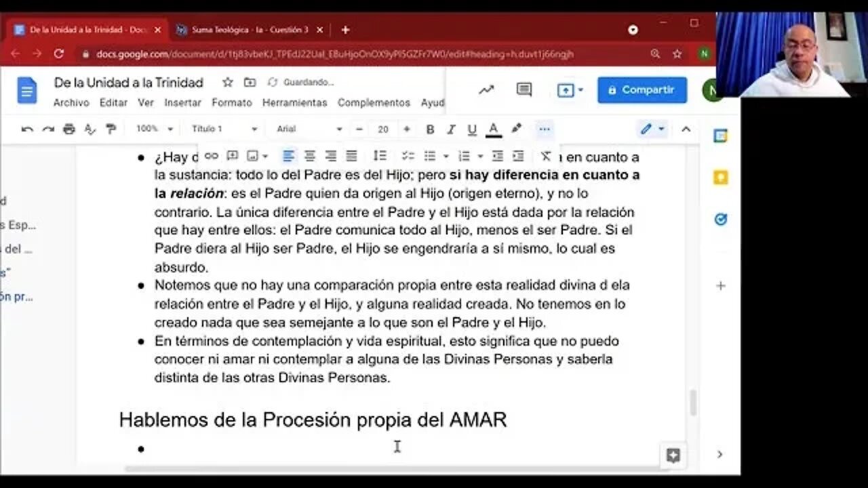
Task: Reload the page in Chrome
Action: click(59, 53)
